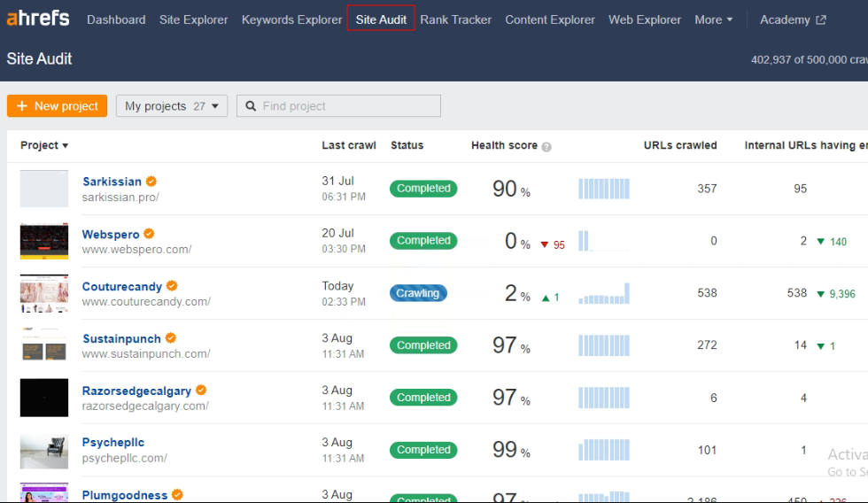Select the Site Audit tab
This screenshot has width=868, height=503.
coord(381,19)
